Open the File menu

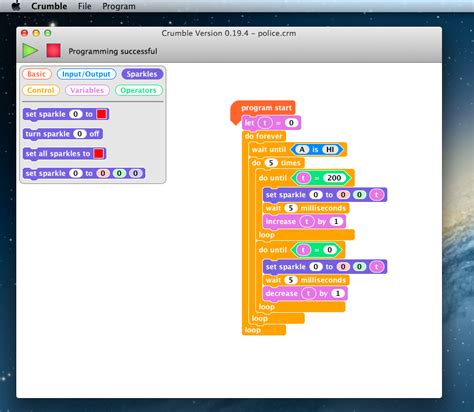(x=84, y=6)
